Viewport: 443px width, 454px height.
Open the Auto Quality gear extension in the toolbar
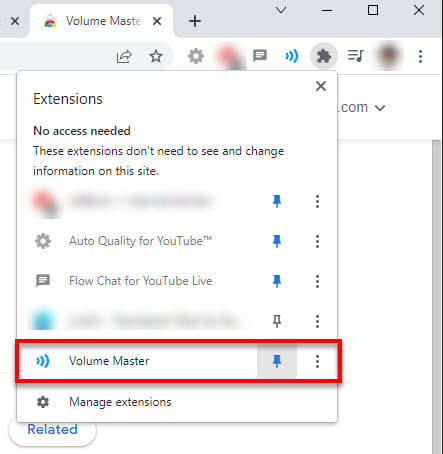tap(196, 56)
